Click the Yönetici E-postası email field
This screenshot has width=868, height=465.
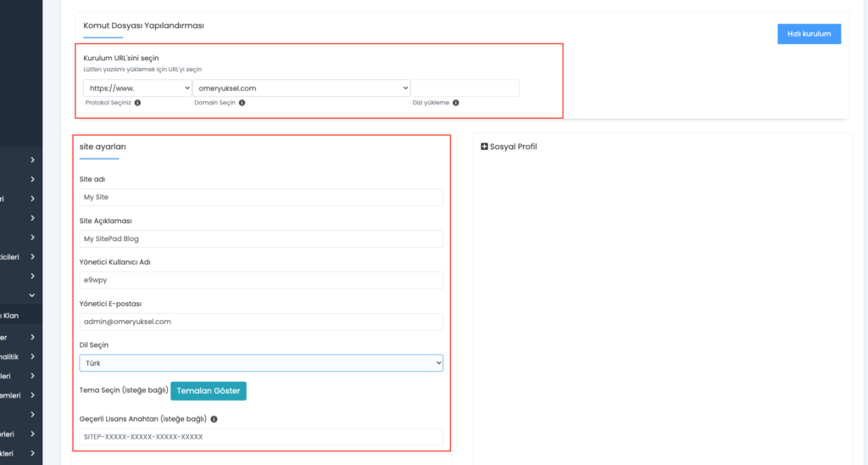pyautogui.click(x=261, y=322)
